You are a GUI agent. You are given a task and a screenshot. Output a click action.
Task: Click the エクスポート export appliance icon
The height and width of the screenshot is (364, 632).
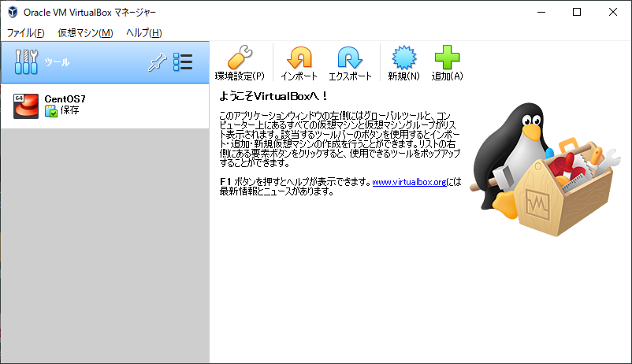point(350,58)
